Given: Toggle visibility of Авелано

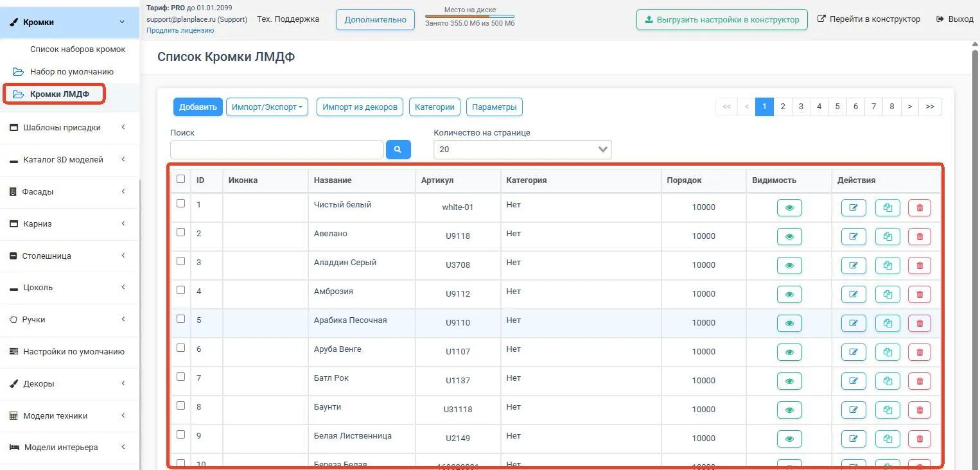Looking at the screenshot, I should [x=789, y=236].
